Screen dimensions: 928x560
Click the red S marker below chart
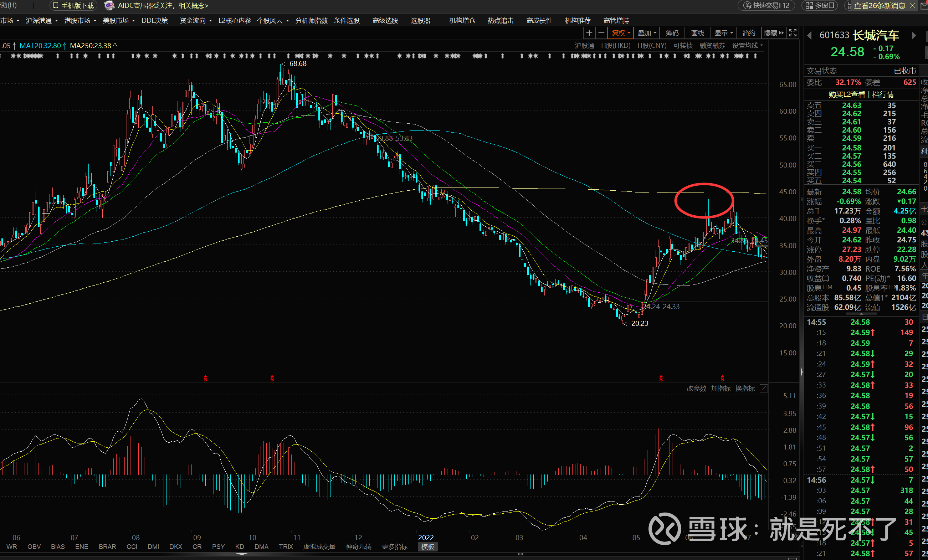click(205, 378)
